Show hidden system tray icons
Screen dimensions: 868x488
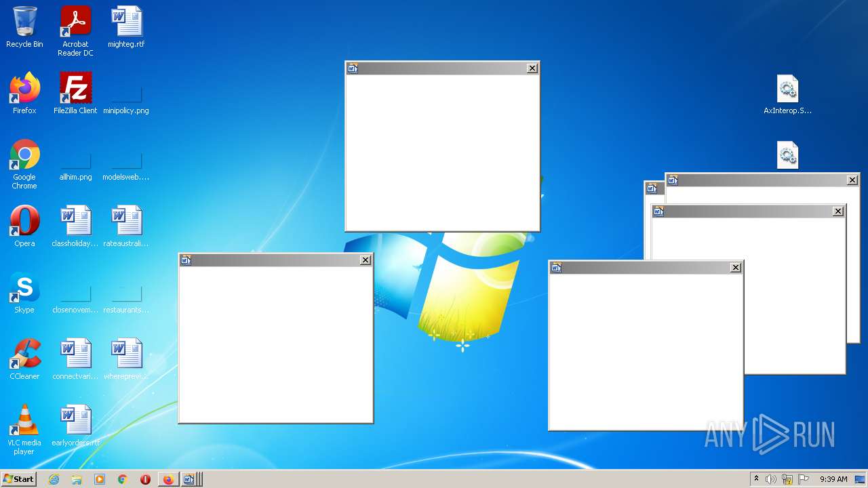pyautogui.click(x=756, y=479)
